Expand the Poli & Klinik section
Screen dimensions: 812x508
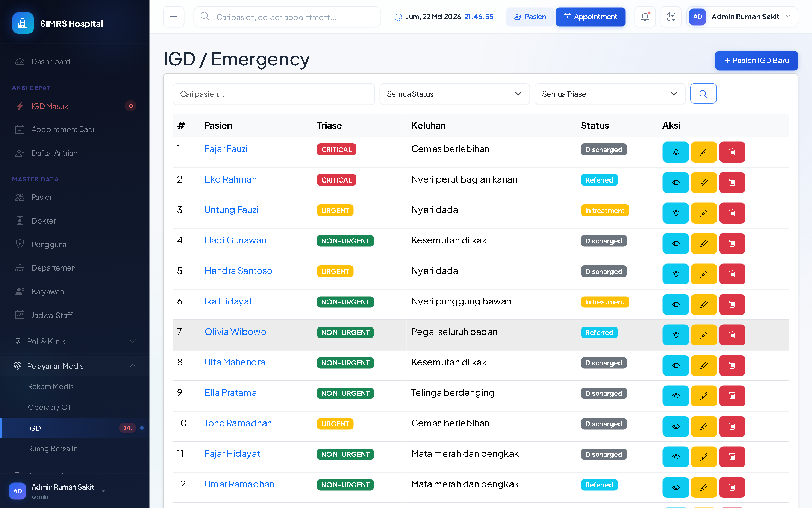[x=75, y=341]
